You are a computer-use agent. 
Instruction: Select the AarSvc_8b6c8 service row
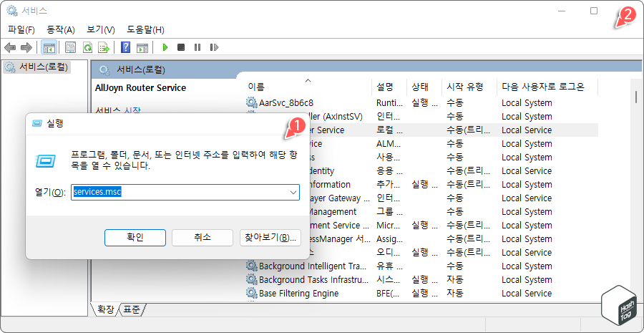pos(421,102)
